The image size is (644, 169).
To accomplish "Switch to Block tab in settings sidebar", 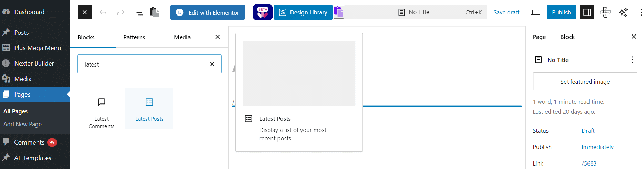I will (568, 37).
